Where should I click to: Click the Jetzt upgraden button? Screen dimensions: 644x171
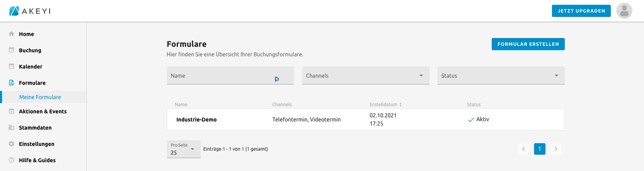[581, 11]
